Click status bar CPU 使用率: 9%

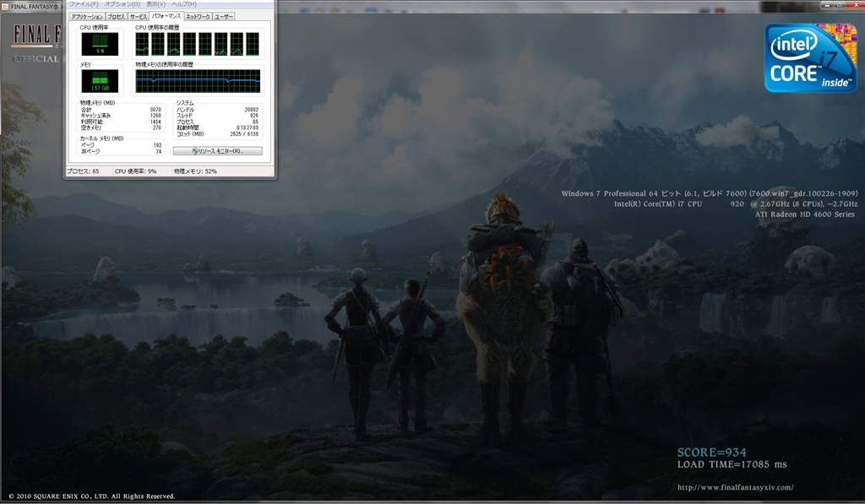[136, 171]
